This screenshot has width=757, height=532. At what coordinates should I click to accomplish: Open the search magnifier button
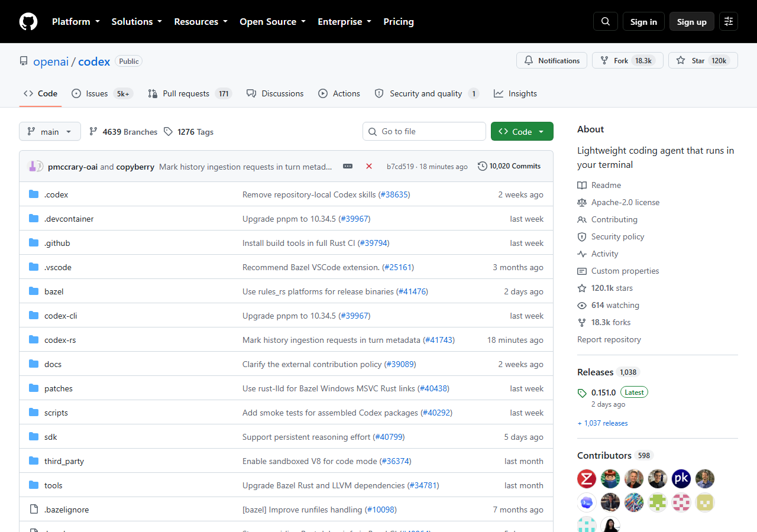point(606,22)
